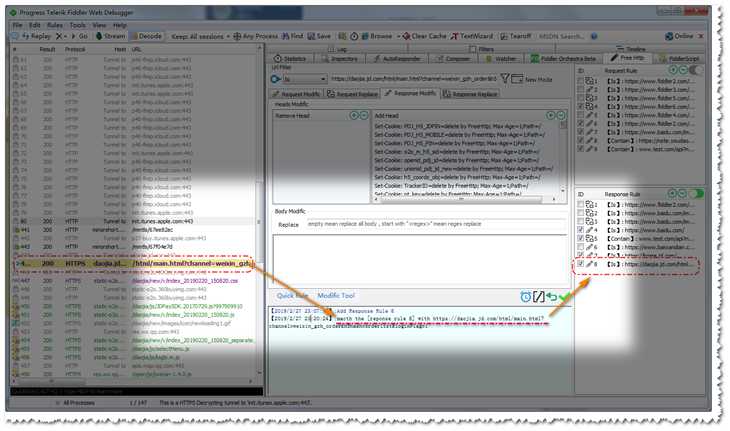Click the add icon in Remove Head panel
730x431 pixels.
(354, 115)
